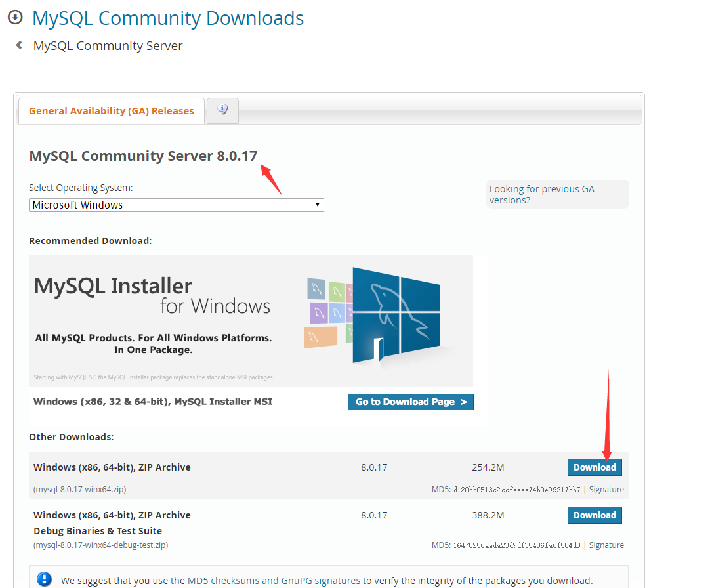Viewport: 710px width, 588px height.
Task: Click the MySQL Community Server breadcrumb
Action: 108,45
